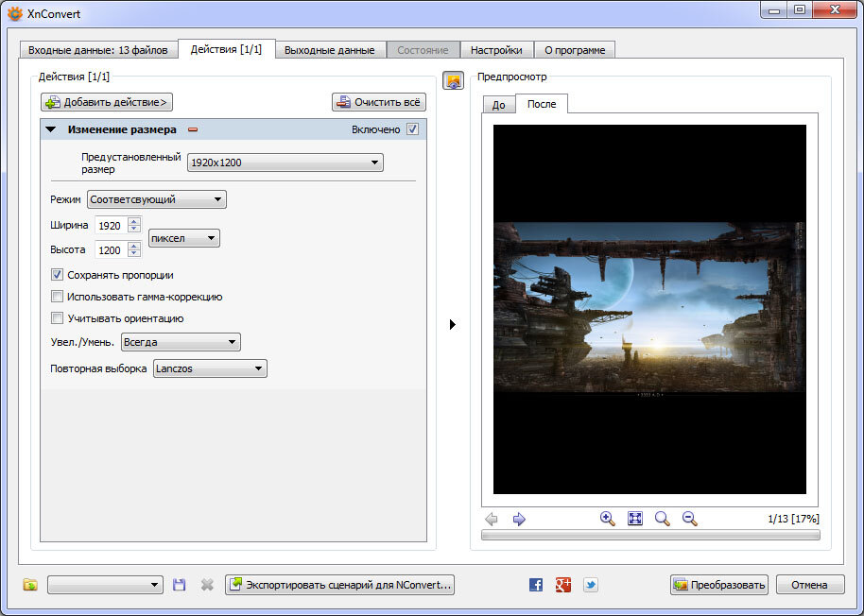Increase the Ширина value with up arrow
The image size is (864, 616).
(x=134, y=221)
